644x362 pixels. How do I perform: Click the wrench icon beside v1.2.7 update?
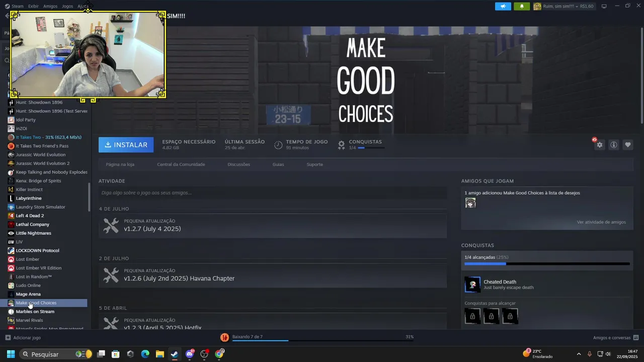tap(111, 225)
